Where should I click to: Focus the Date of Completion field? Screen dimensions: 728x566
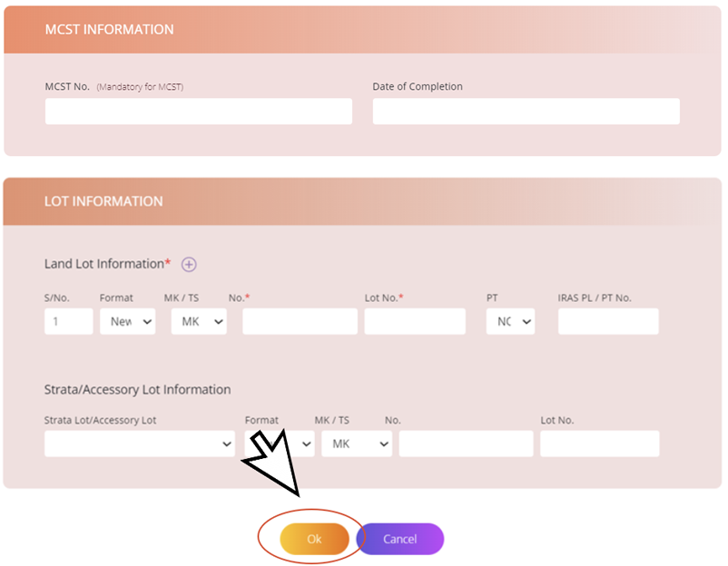click(526, 112)
